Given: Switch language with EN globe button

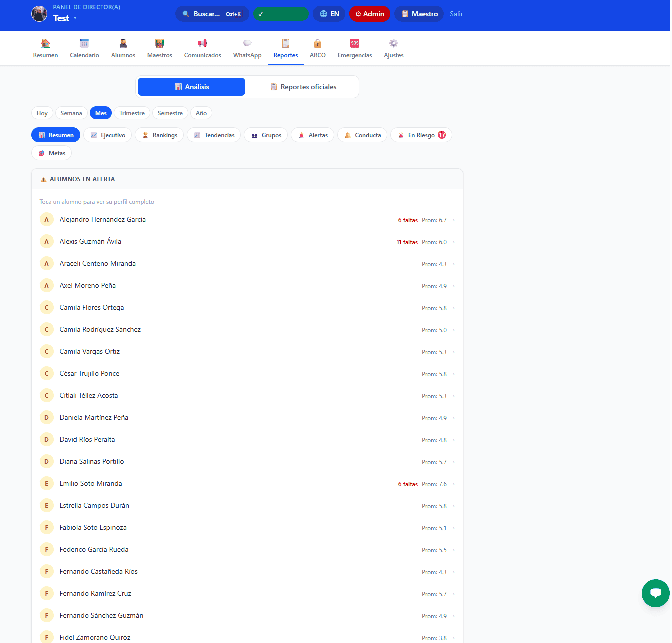Looking at the screenshot, I should (329, 14).
